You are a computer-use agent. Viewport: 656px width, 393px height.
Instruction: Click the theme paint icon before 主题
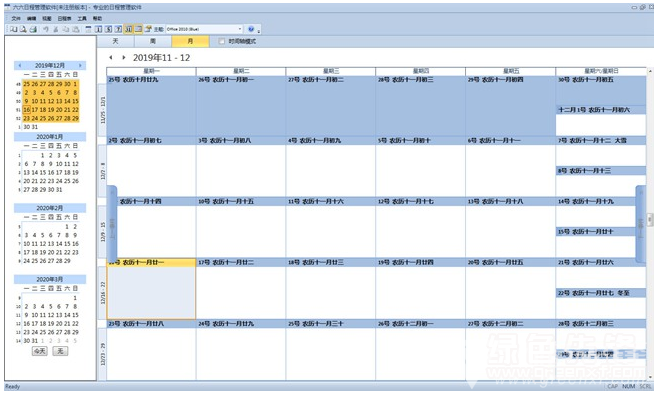tap(148, 29)
